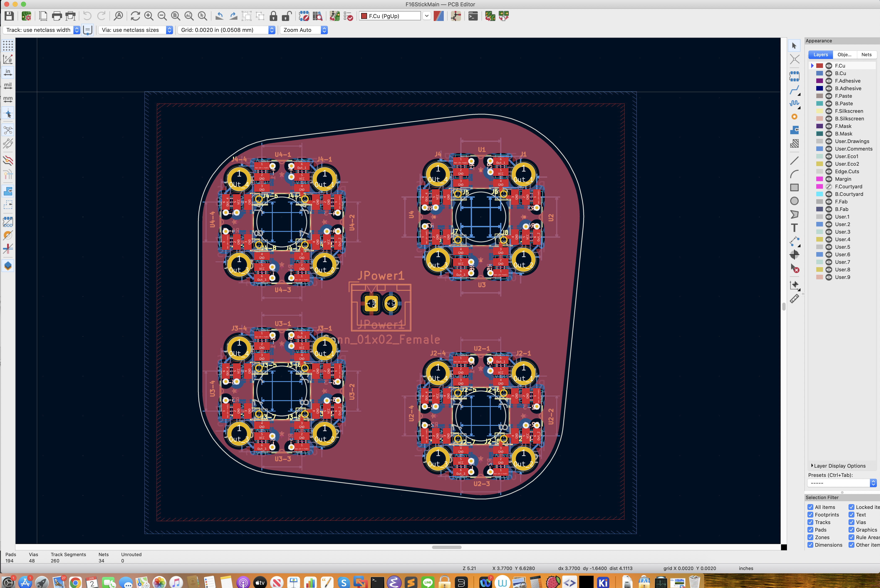Select the Edge.Cuts layer
880x588 pixels.
click(847, 171)
